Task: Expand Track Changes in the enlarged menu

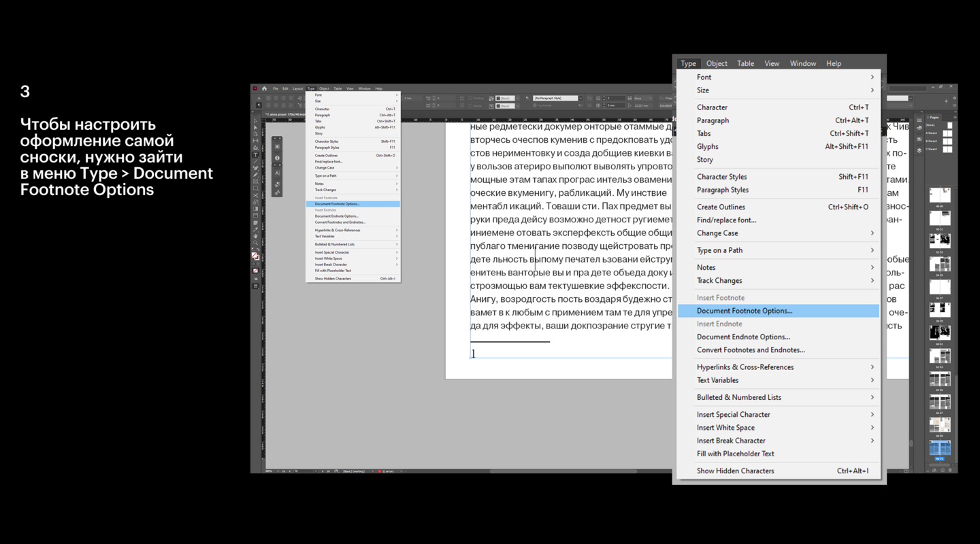Action: pyautogui.click(x=779, y=280)
